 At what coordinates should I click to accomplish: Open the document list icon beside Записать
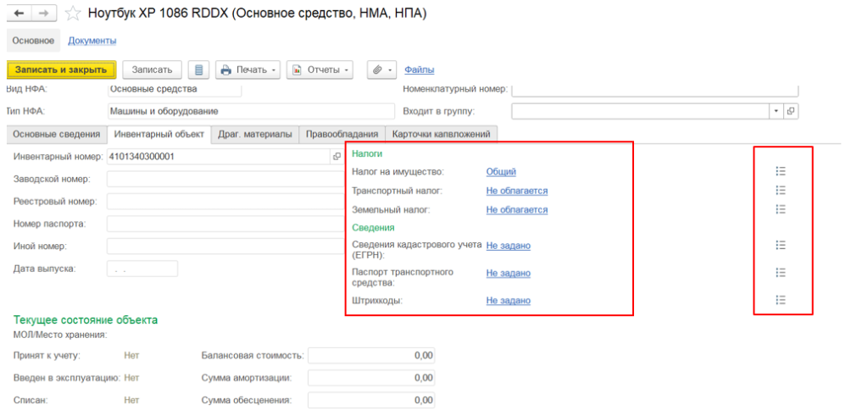(x=198, y=70)
